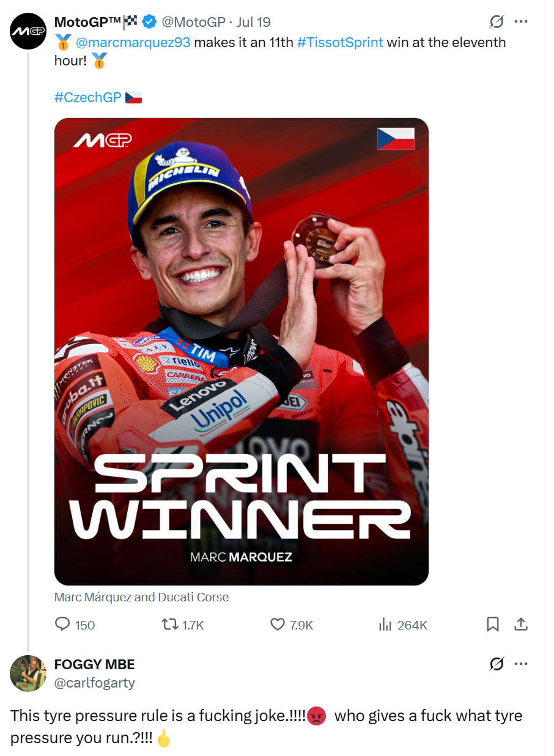Open more options menu on MotoGP tweet
The width and height of the screenshot is (554, 756).
coord(521,22)
